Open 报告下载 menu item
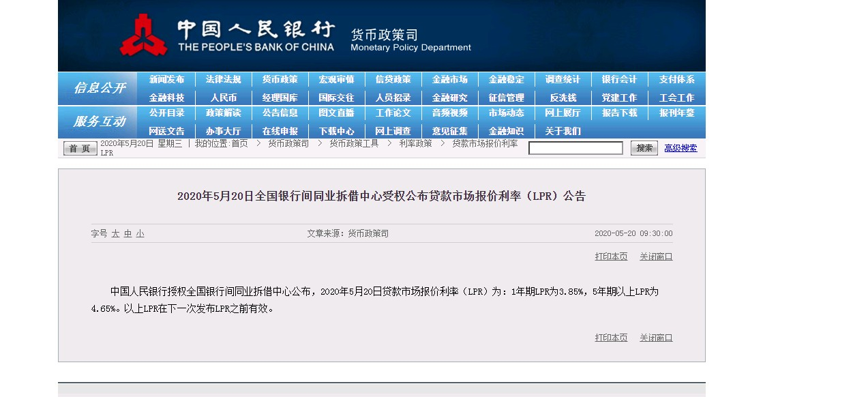868x397 pixels. (619, 113)
